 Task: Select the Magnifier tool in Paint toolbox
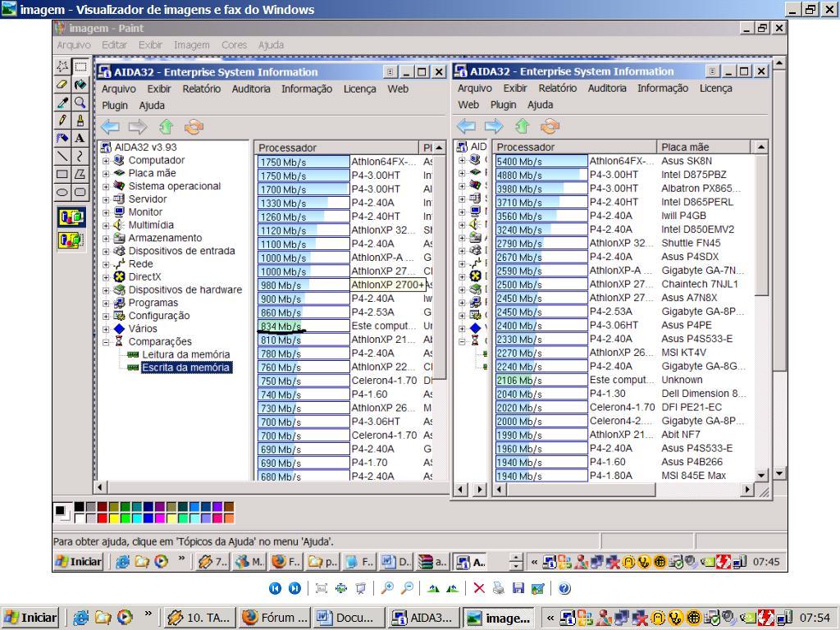80,102
